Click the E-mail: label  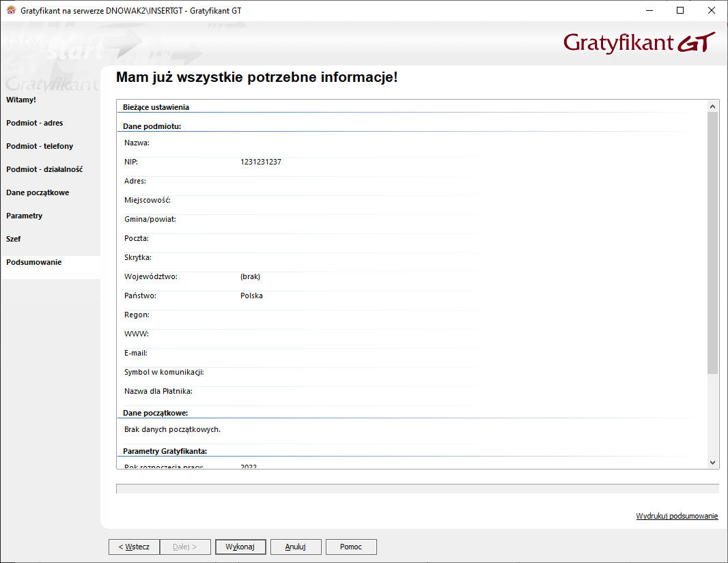(136, 353)
